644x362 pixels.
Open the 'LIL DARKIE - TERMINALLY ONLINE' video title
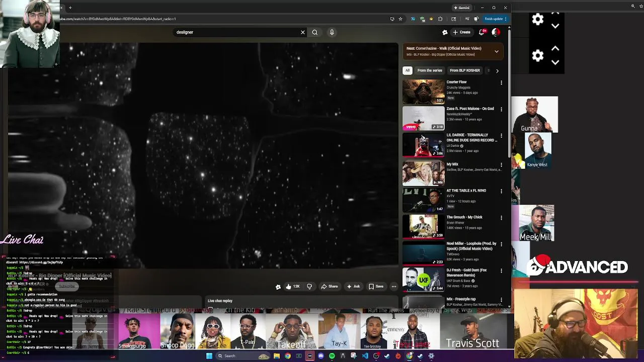pos(471,138)
